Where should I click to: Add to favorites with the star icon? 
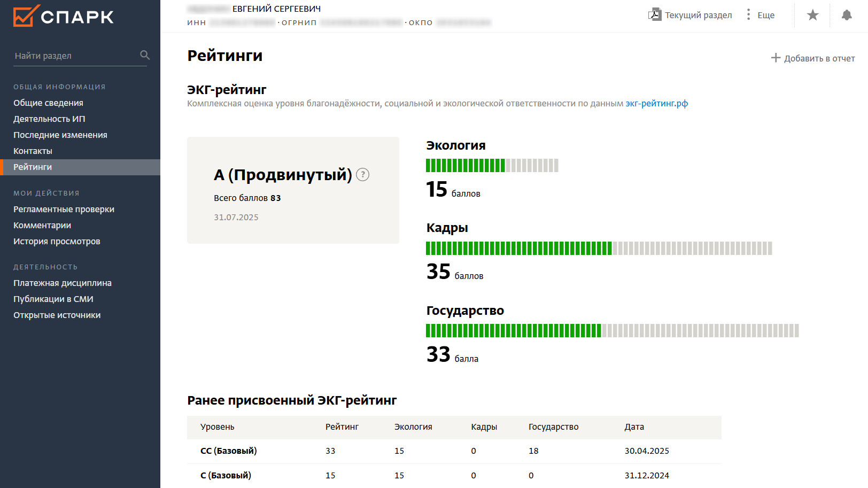(x=812, y=15)
